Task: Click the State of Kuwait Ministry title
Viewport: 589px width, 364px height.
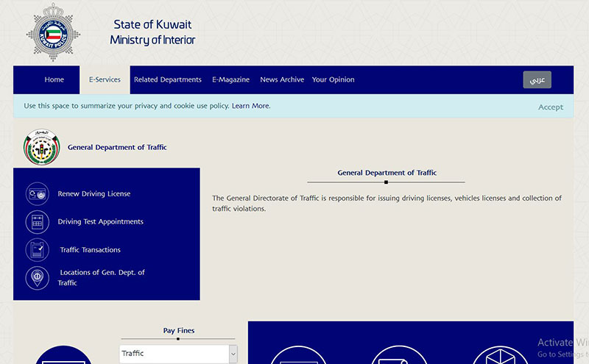Action: [x=152, y=32]
